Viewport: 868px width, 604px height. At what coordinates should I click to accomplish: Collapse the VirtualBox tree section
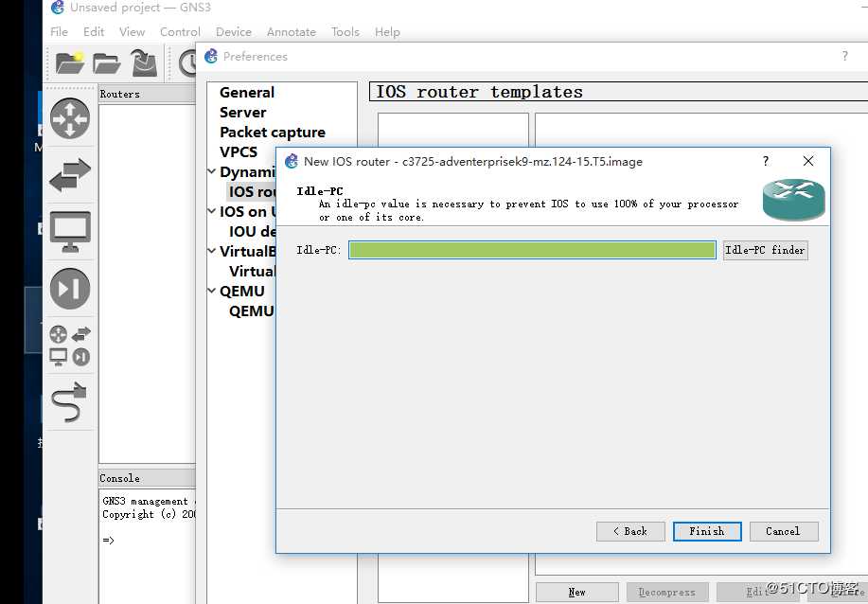(211, 251)
